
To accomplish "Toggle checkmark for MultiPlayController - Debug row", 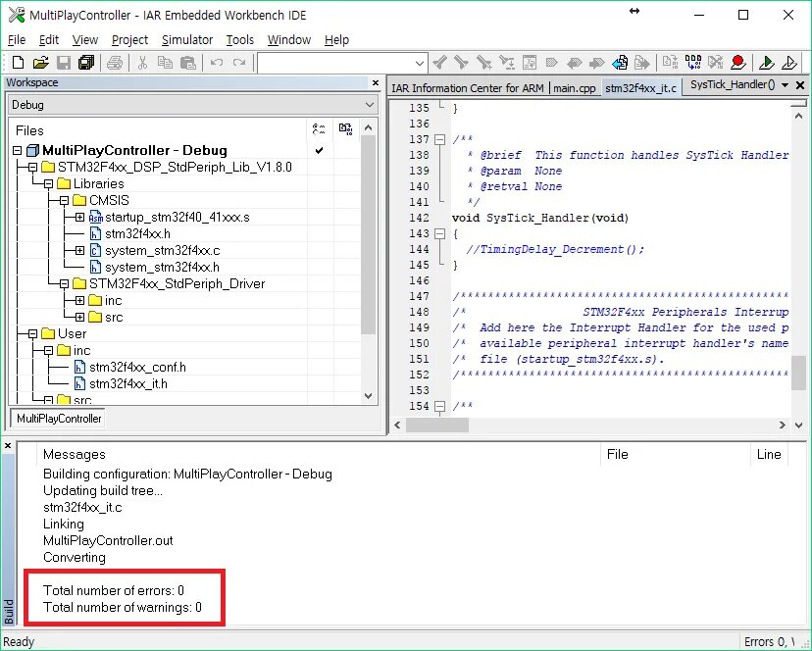I will [x=319, y=150].
